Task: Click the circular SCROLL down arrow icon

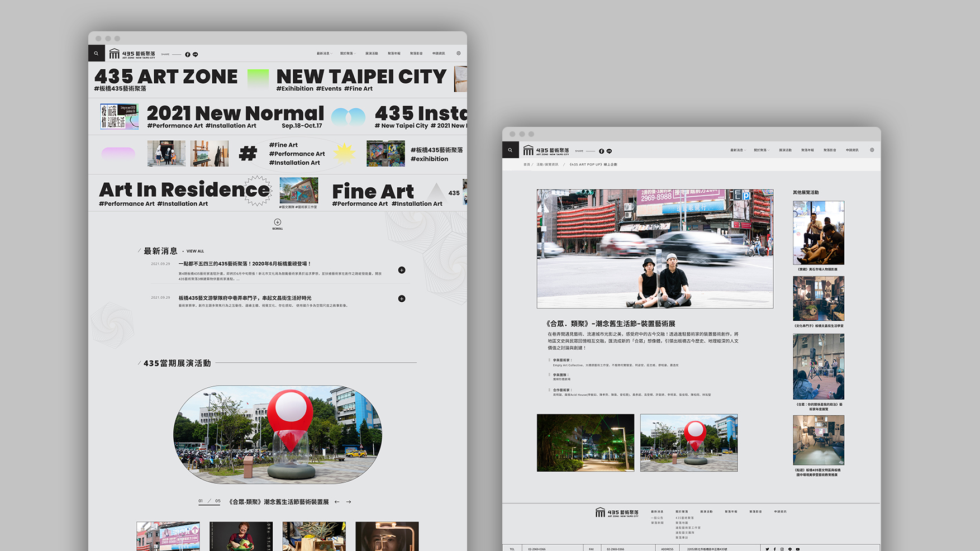Action: pyautogui.click(x=278, y=222)
